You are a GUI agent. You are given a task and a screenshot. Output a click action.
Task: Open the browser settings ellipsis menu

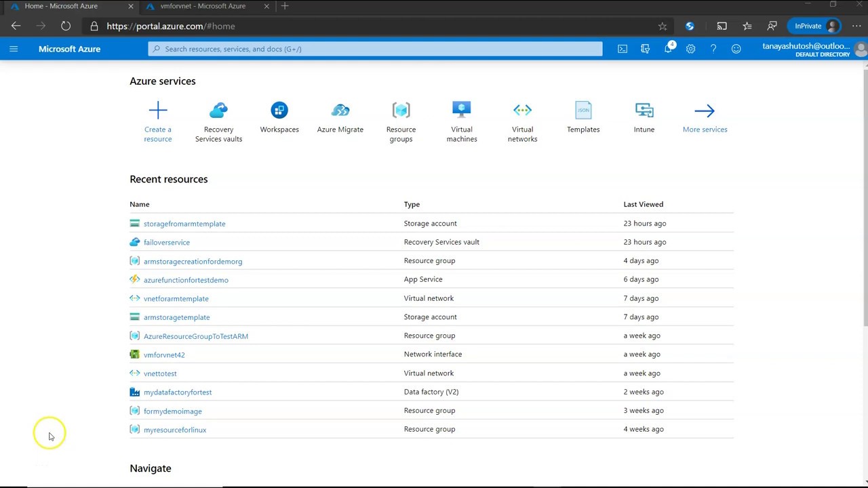856,26
